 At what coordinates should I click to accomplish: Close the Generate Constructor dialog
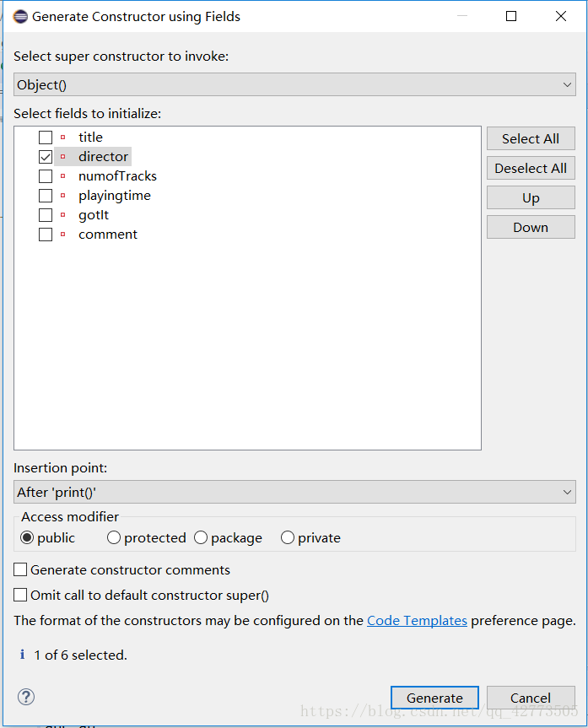(x=561, y=16)
